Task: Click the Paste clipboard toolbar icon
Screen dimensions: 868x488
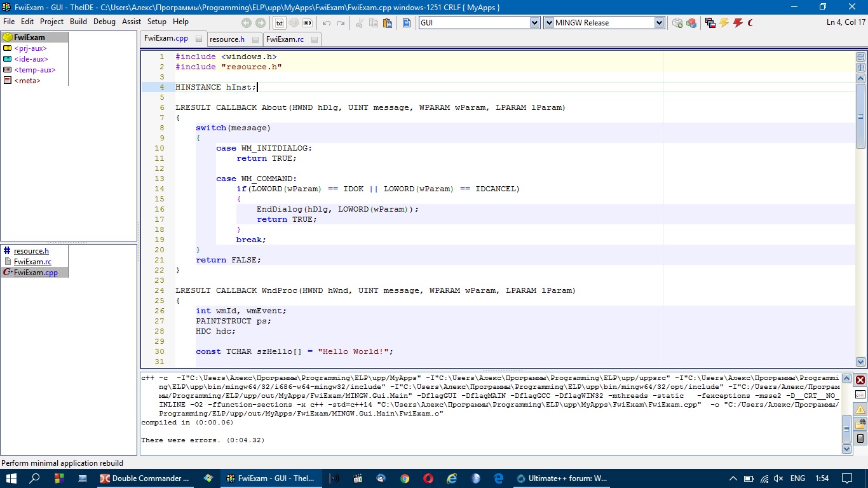Action: [388, 23]
